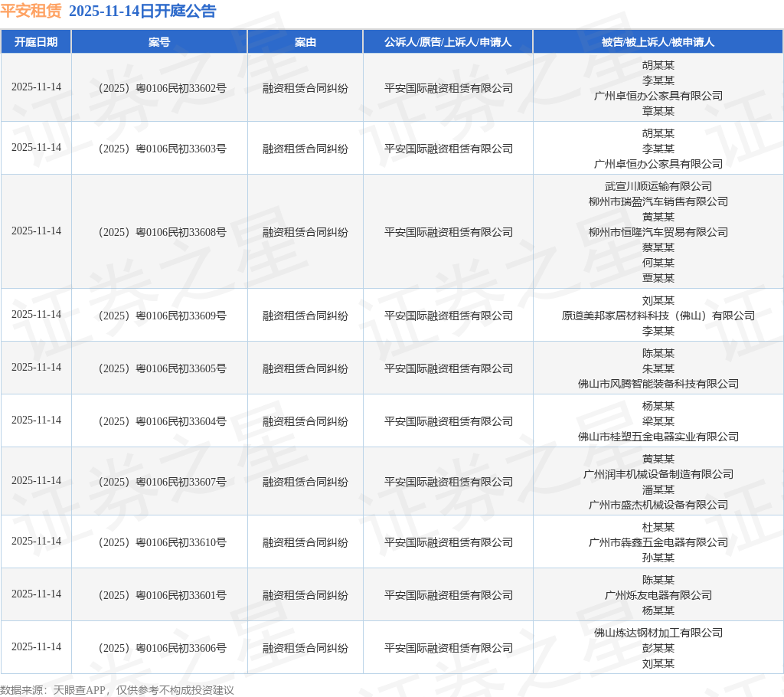Viewport: 784px width, 697px height.
Task: Click defendant 彭某某
Action: click(x=658, y=649)
